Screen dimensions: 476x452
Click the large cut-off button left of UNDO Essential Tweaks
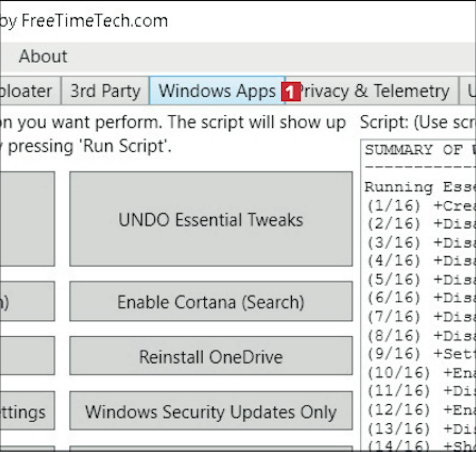point(27,219)
